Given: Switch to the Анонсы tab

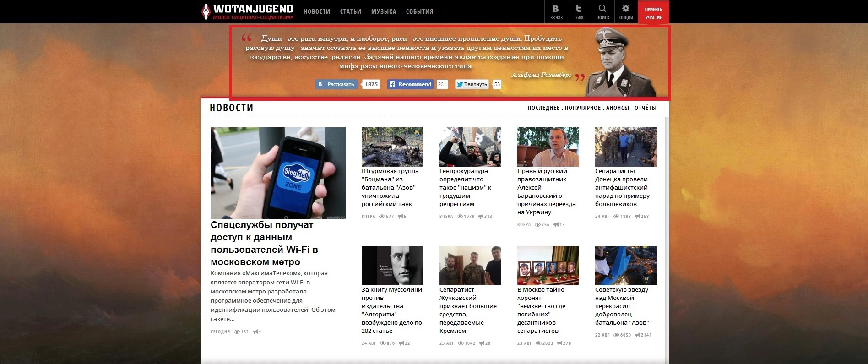Looking at the screenshot, I should pyautogui.click(x=617, y=108).
